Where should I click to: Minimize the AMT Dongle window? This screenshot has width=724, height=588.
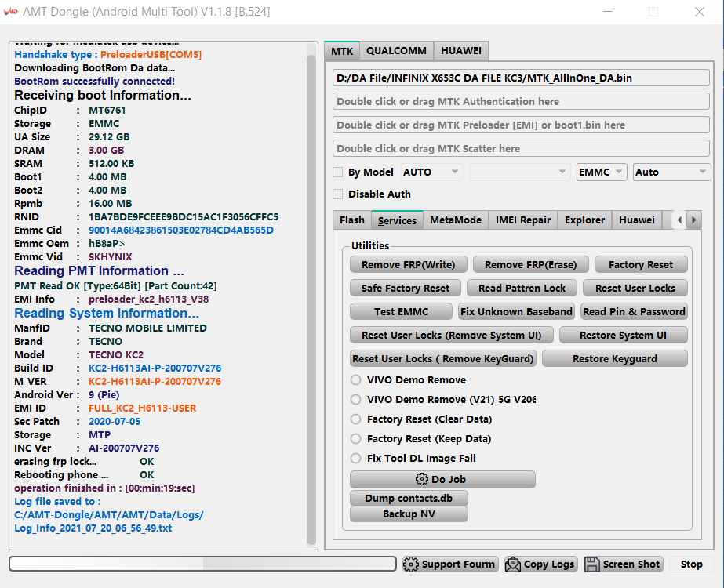(x=608, y=12)
